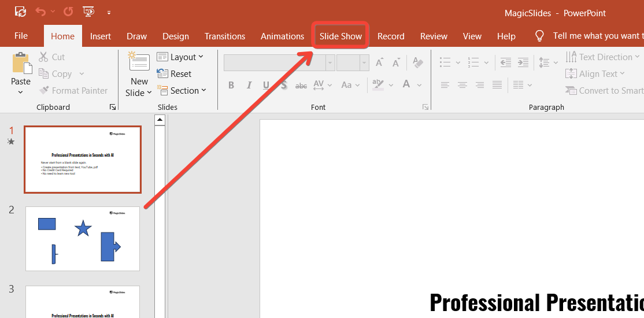Align text right
The image size is (644, 318).
pyautogui.click(x=480, y=85)
